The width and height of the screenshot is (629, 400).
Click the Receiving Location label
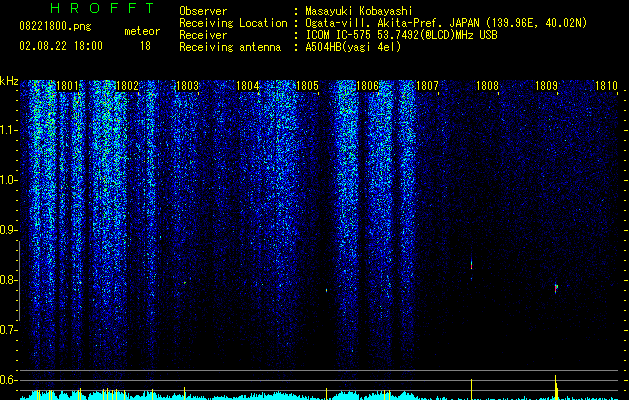[233, 23]
